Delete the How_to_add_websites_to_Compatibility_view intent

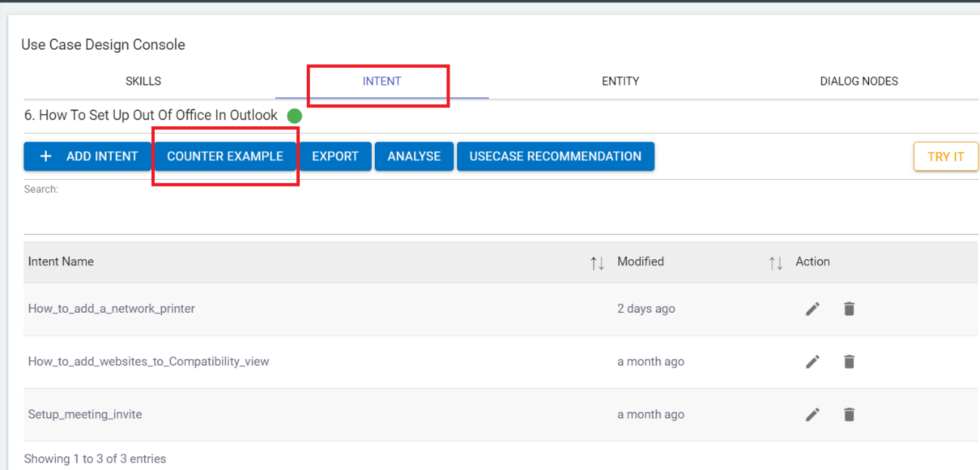[849, 361]
